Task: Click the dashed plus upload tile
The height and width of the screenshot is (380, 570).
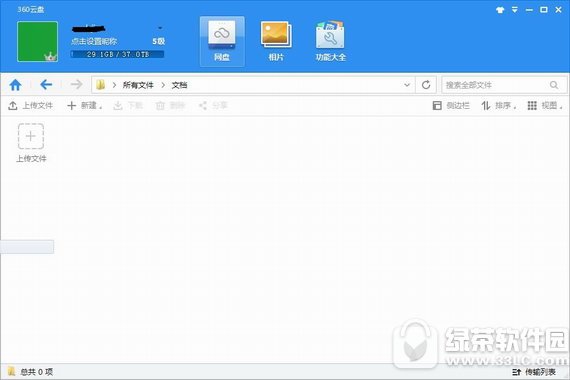Action: click(x=31, y=136)
